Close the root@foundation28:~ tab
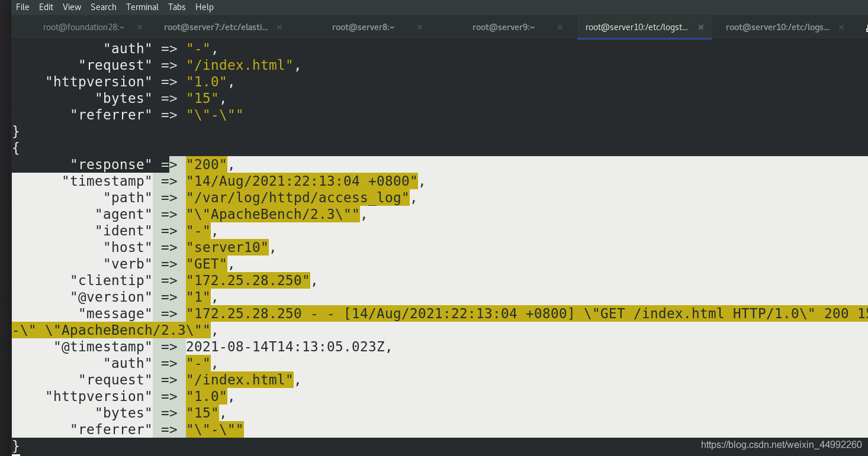This screenshot has width=868, height=456. click(140, 27)
